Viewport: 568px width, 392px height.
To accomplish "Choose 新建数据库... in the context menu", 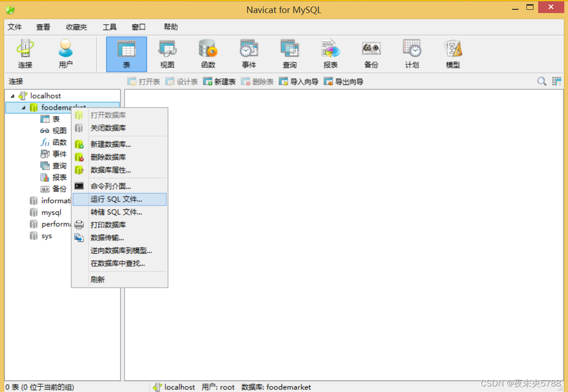I will 119,144.
